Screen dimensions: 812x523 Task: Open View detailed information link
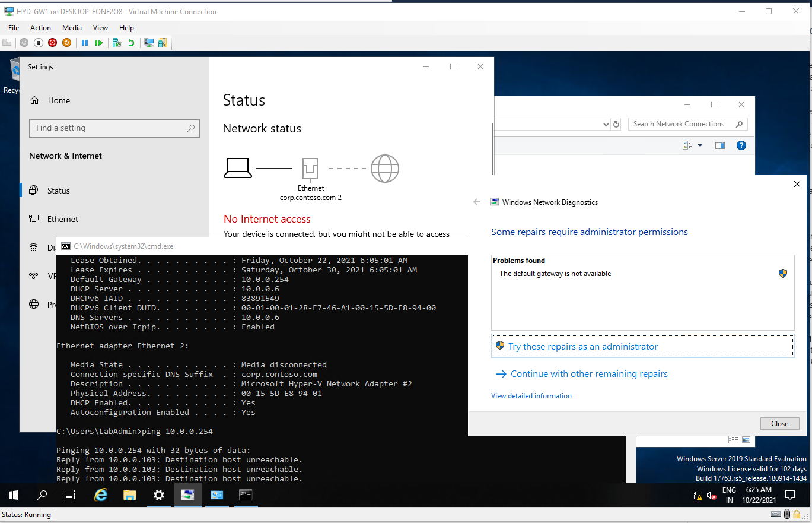coord(531,396)
